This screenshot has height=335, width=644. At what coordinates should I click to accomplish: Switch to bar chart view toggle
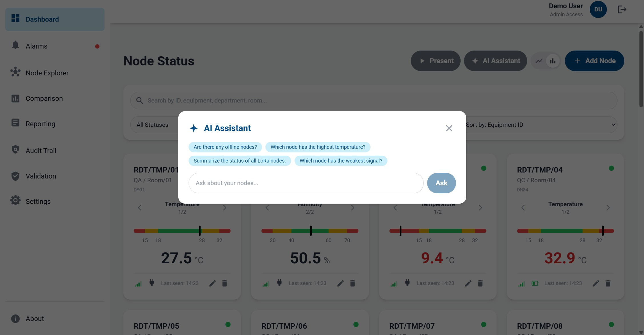pos(553,61)
